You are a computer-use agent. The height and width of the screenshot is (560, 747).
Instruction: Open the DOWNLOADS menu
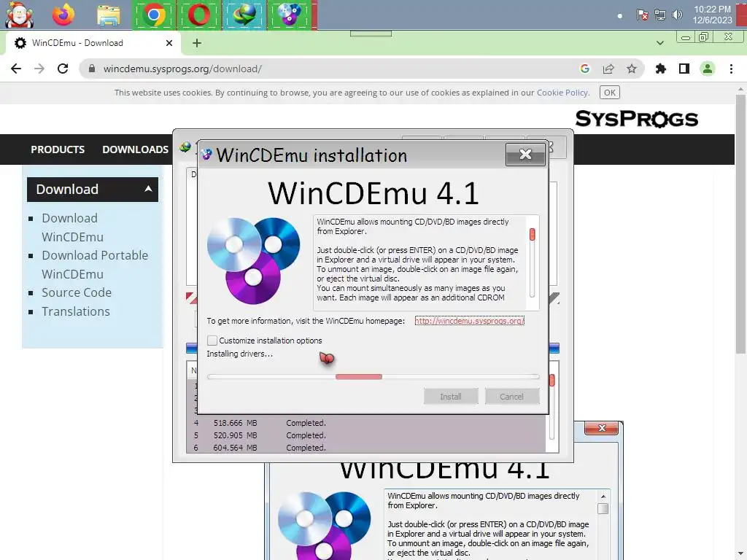coord(135,149)
